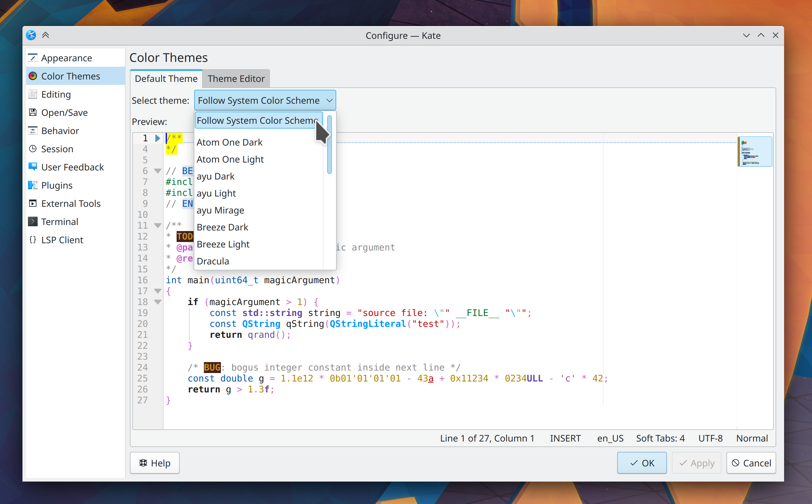Select the Open/Save floppy disk icon
Screen dimensions: 812x504
pyautogui.click(x=33, y=112)
